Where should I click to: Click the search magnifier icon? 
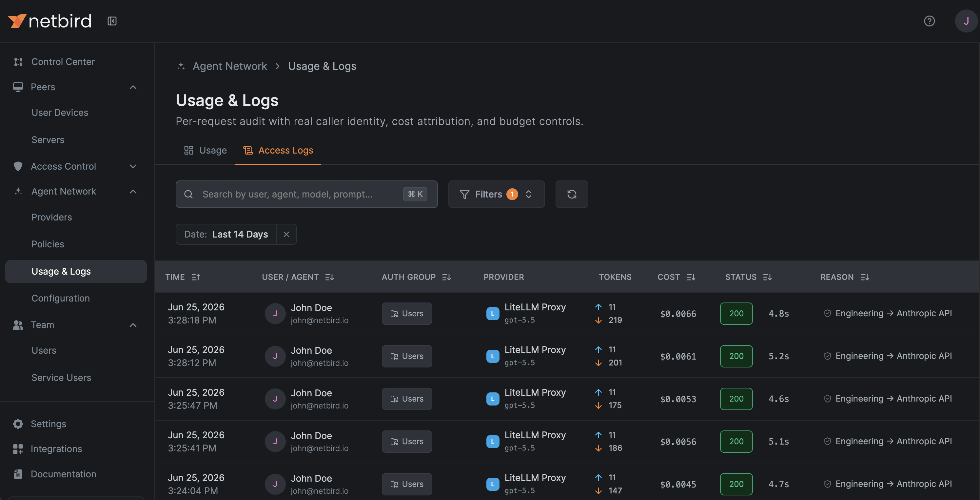click(188, 194)
